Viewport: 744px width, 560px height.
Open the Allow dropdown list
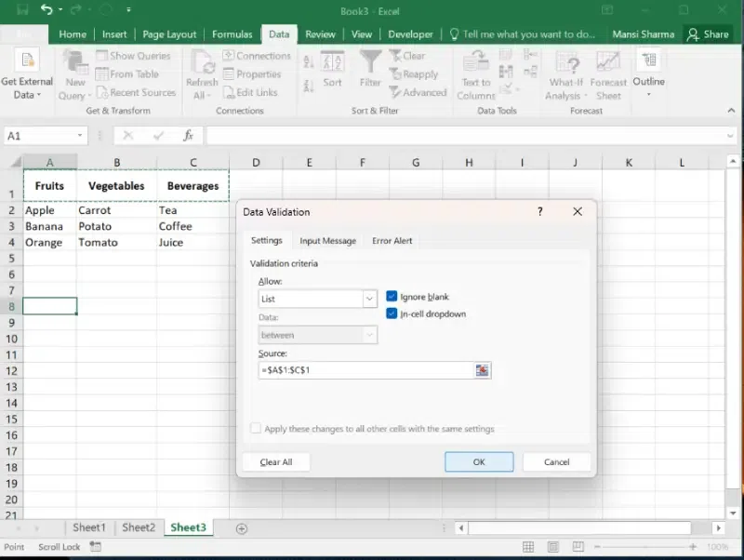pos(369,300)
